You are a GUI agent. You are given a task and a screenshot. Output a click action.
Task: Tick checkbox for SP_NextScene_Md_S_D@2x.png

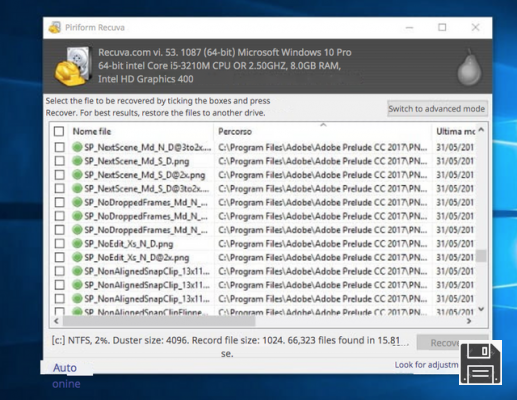point(60,175)
